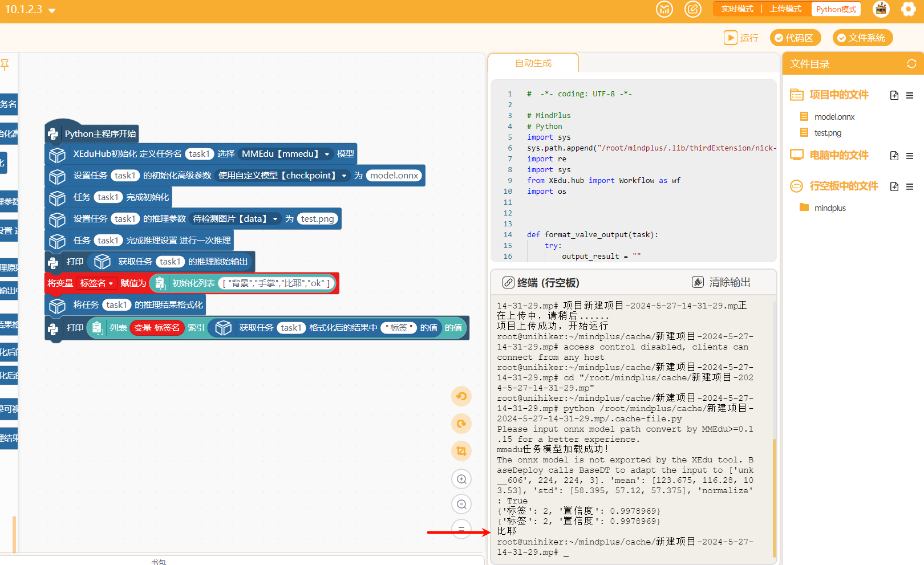Run the program with 运行 button
The height and width of the screenshot is (565, 924).
(741, 38)
